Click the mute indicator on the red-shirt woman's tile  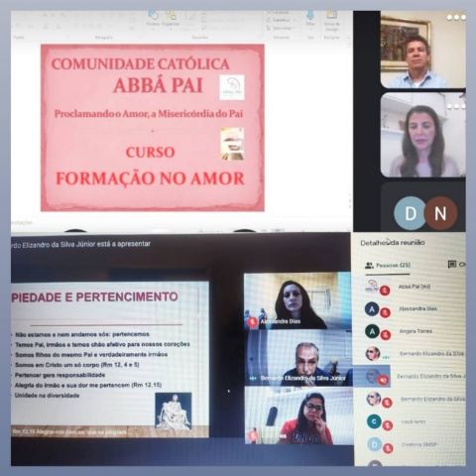point(253,435)
